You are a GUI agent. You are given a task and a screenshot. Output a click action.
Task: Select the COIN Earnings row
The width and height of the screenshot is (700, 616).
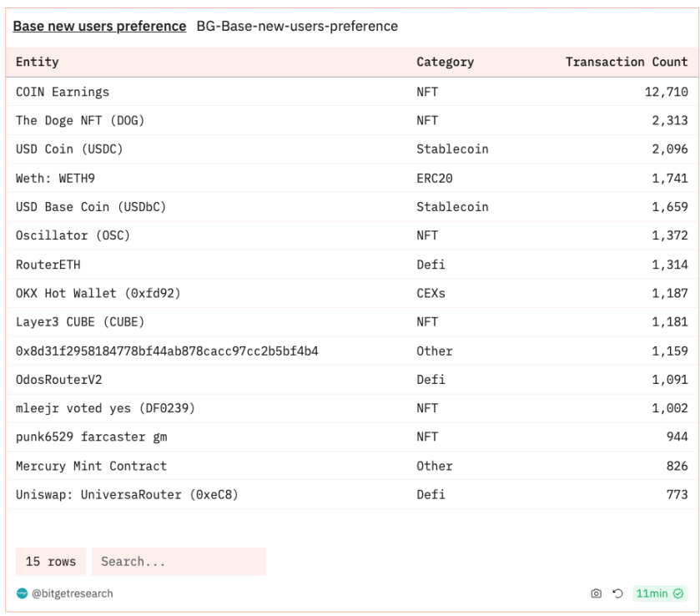[352, 92]
